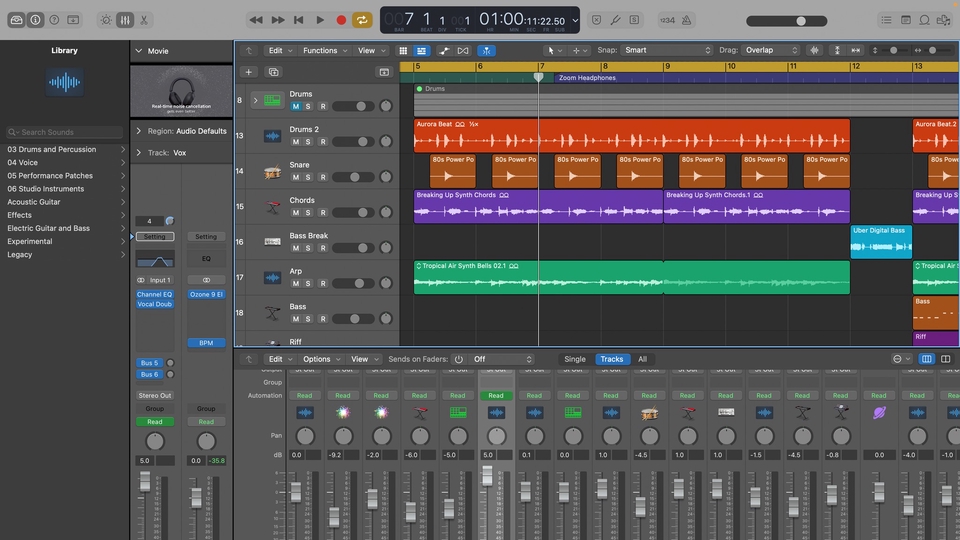The height and width of the screenshot is (540, 960).
Task: Click the Library icon in control bar
Action: (x=16, y=20)
